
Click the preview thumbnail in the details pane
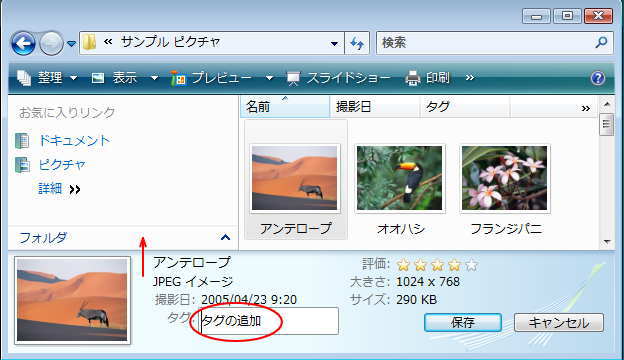pos(72,300)
